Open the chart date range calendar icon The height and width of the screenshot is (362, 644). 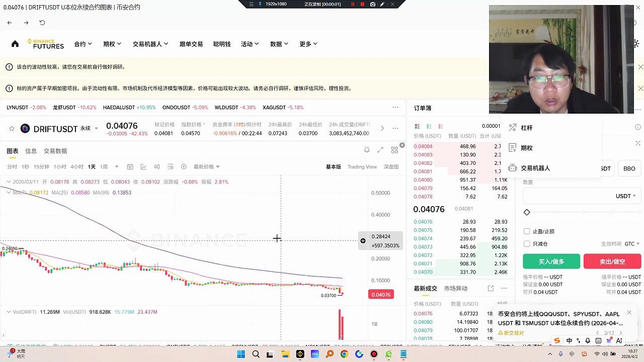[130, 167]
